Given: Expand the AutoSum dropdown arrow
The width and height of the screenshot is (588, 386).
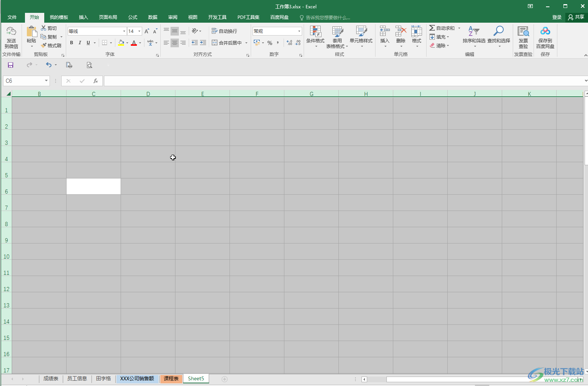Looking at the screenshot, I should click(459, 28).
